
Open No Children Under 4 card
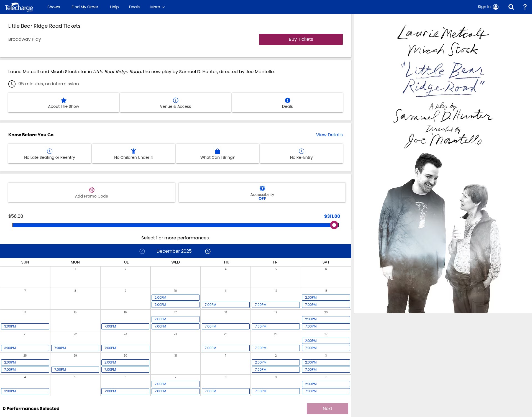click(x=134, y=154)
